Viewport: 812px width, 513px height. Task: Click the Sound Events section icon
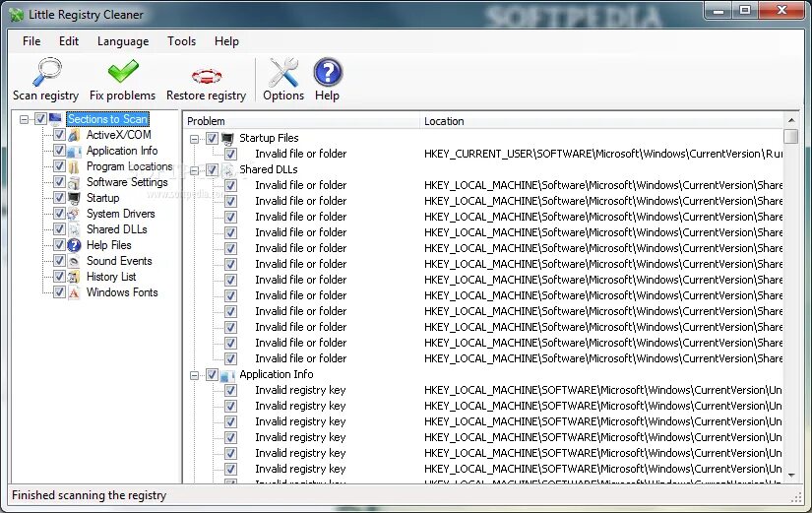74,261
